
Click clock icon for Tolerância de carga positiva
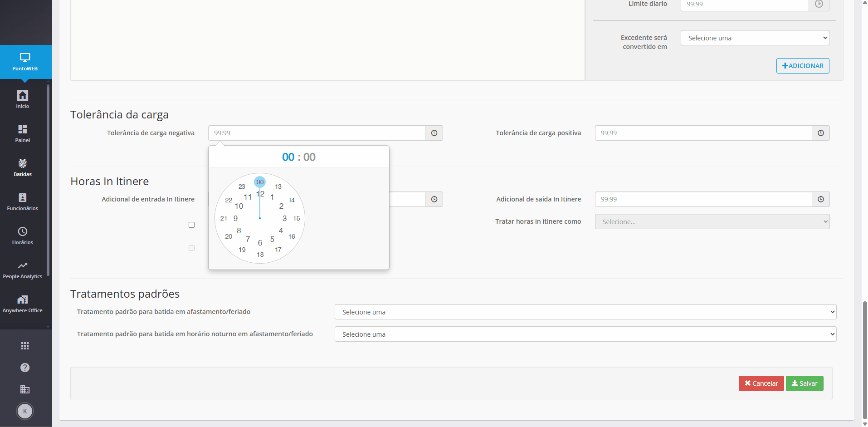click(821, 133)
